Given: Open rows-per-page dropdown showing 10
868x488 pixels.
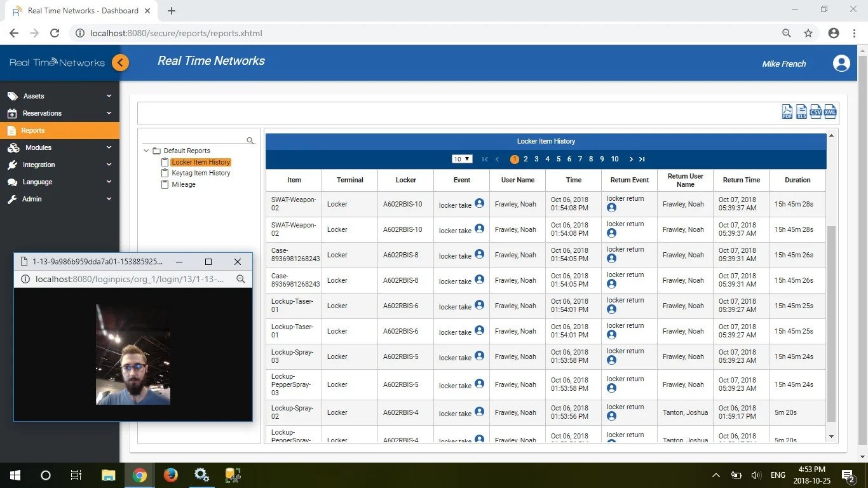Looking at the screenshot, I should pyautogui.click(x=461, y=159).
